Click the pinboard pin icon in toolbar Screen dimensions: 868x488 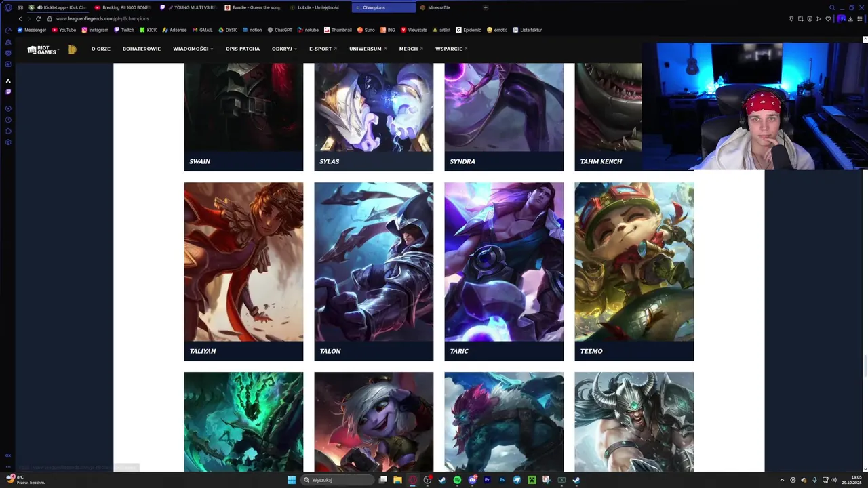[791, 18]
